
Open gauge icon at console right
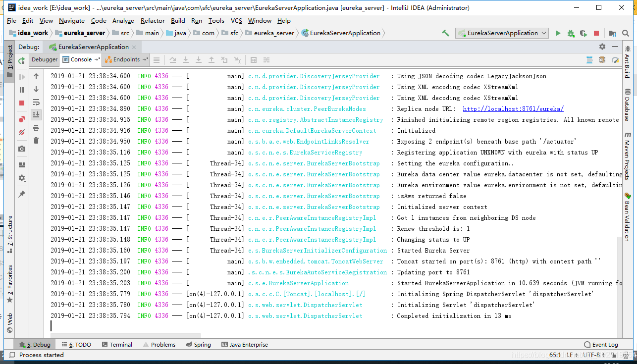pos(615,60)
